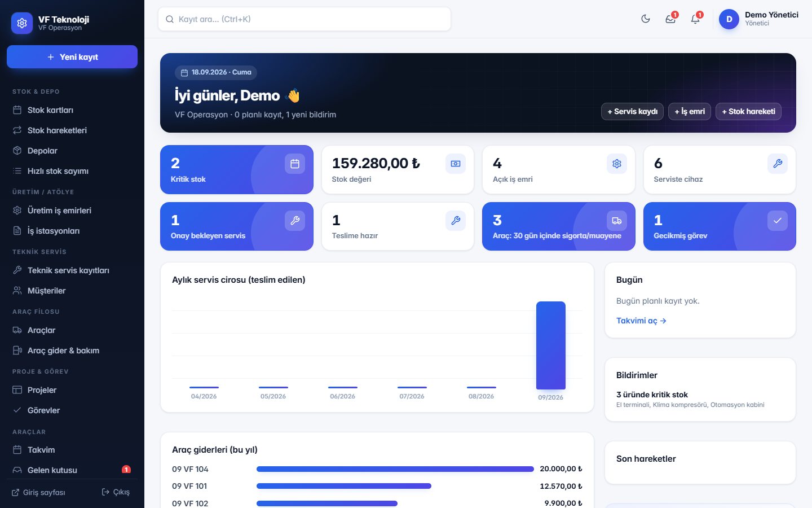The height and width of the screenshot is (508, 812).
Task: Navigate to Teknik servis kayıtları
Action: click(72, 270)
